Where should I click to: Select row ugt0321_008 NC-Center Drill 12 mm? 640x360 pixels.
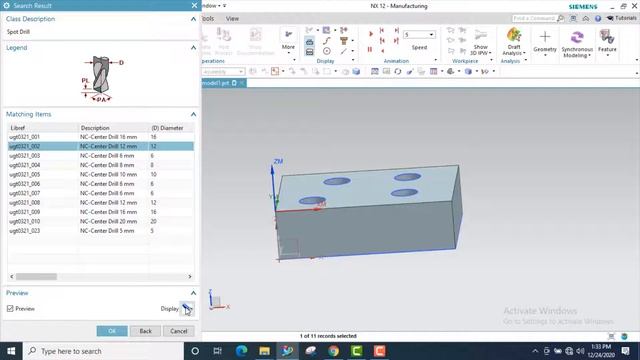(x=101, y=203)
